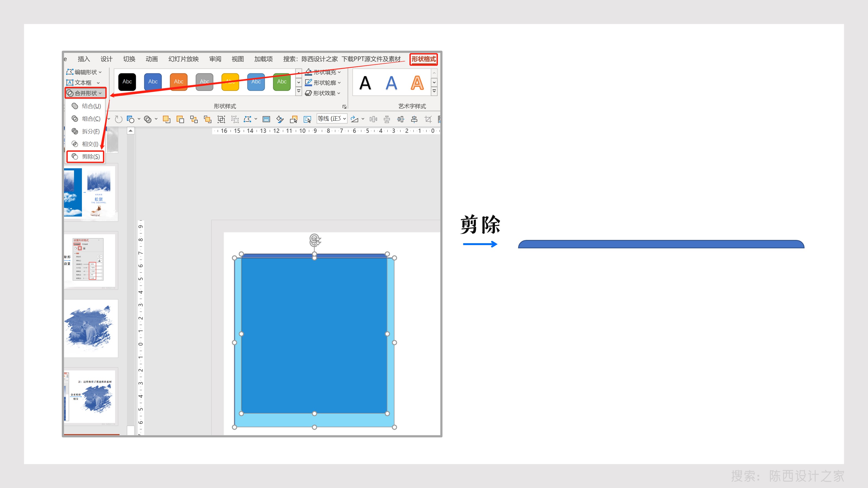
Task: Open the 插入 ribbon tab
Action: [x=84, y=59]
